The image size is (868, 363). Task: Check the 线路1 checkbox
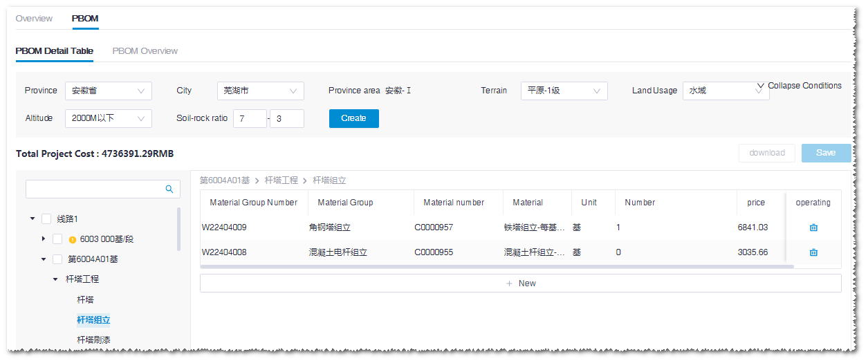[x=46, y=219]
